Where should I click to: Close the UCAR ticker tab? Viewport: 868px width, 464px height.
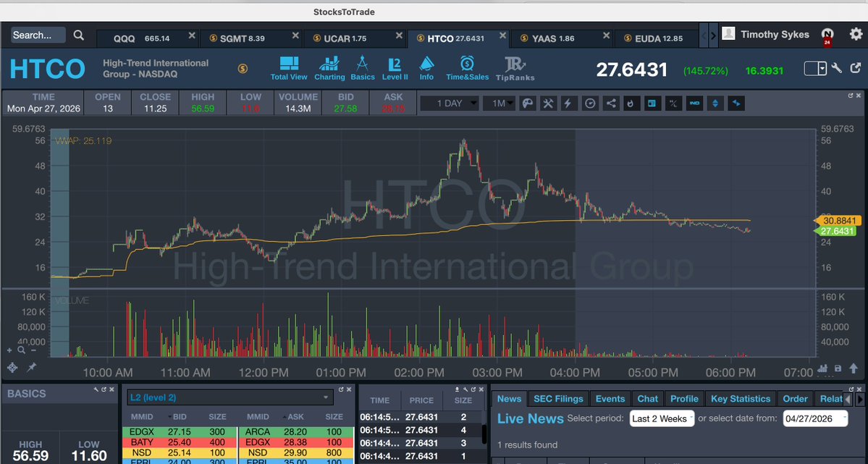[x=399, y=35]
